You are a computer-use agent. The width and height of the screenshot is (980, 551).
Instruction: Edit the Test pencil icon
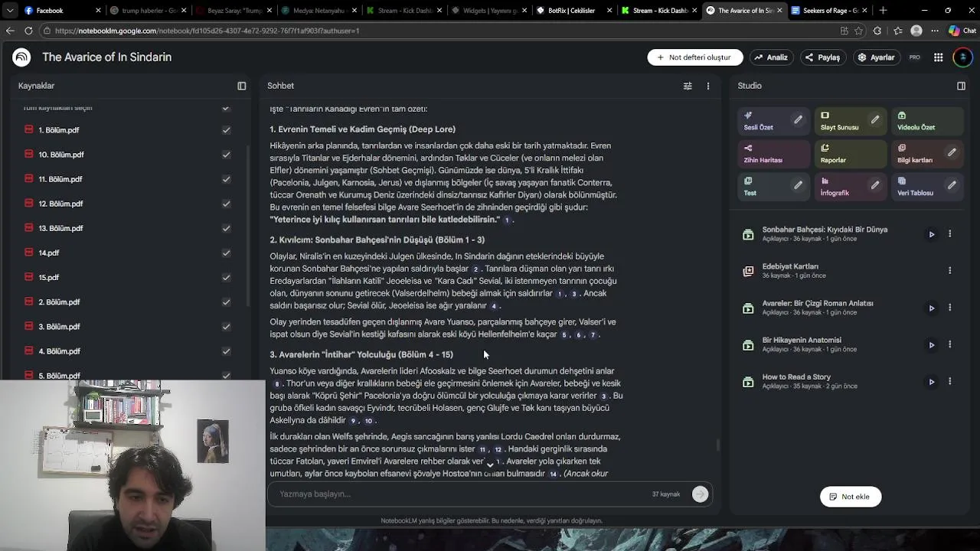pyautogui.click(x=798, y=185)
